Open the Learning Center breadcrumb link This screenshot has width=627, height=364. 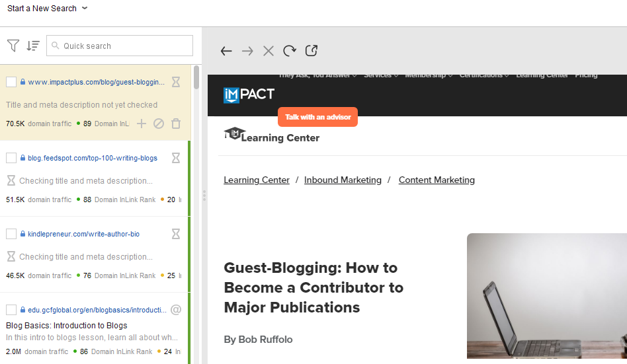pyautogui.click(x=257, y=180)
